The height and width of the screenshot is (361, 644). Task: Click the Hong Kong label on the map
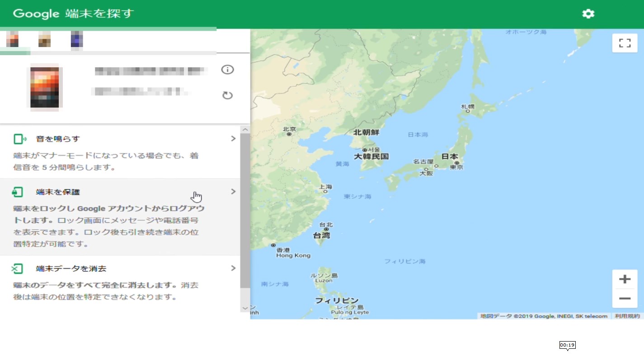(x=293, y=255)
